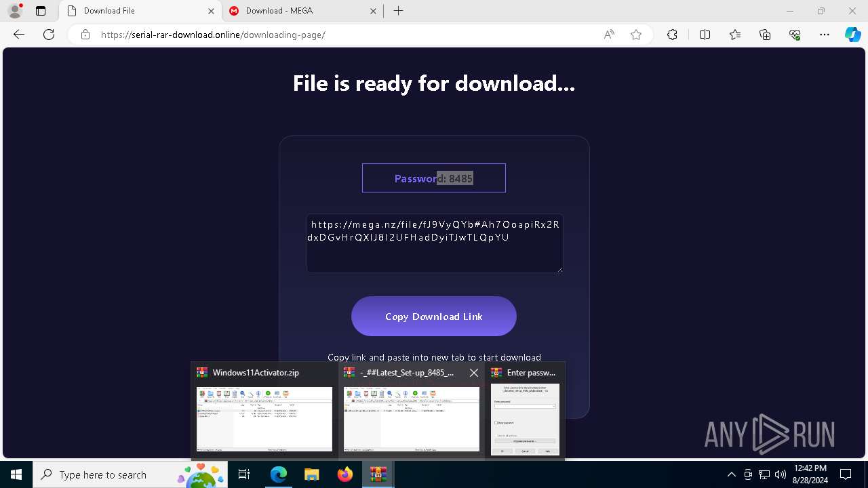Add this page to favorites
This screenshot has width=868, height=488.
pyautogui.click(x=636, y=35)
